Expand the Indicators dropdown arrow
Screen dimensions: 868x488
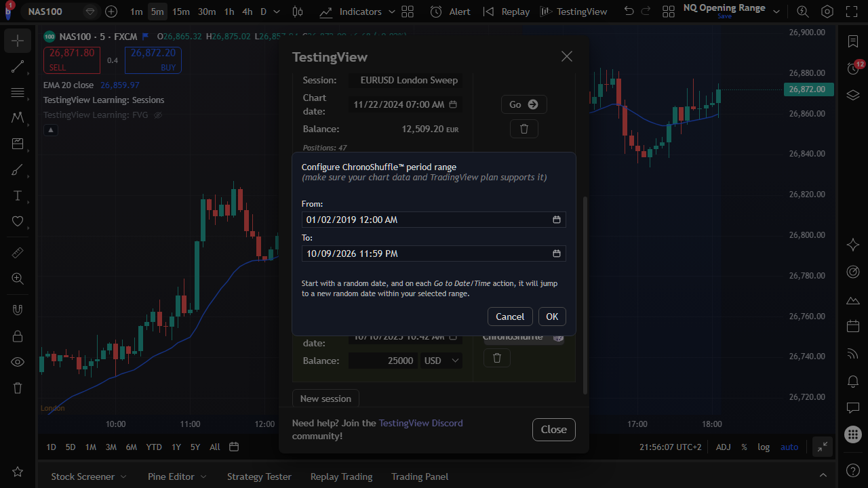(x=392, y=12)
